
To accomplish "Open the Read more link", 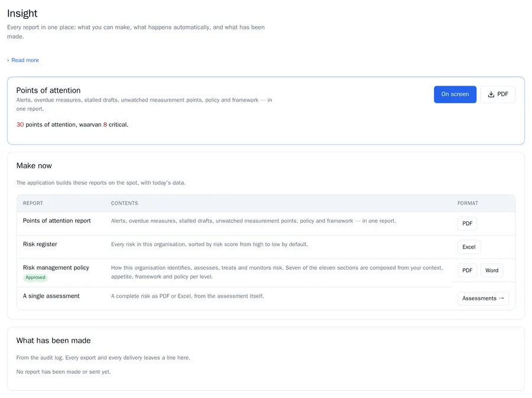I will pos(25,60).
